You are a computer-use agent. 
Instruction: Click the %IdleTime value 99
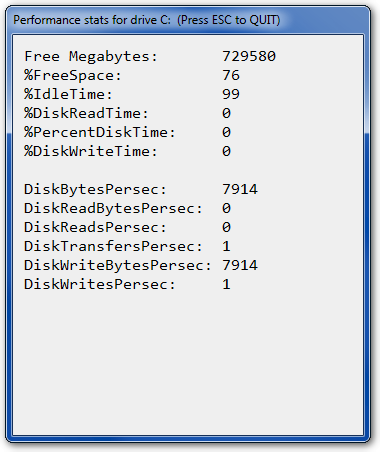pos(231,94)
